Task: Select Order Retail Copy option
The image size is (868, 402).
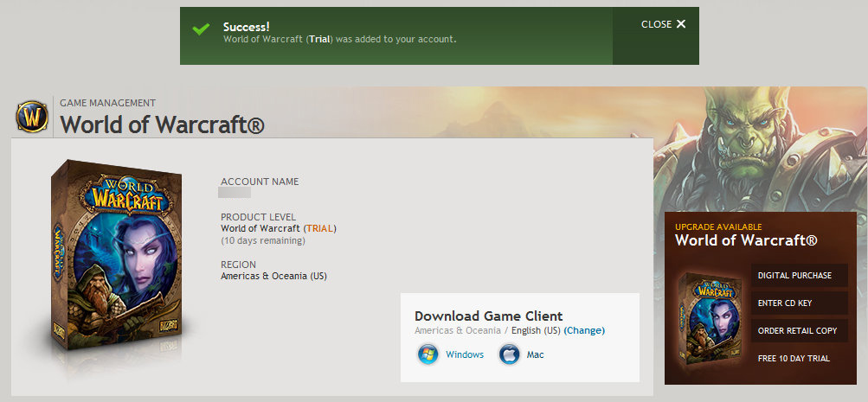Action: (x=800, y=330)
